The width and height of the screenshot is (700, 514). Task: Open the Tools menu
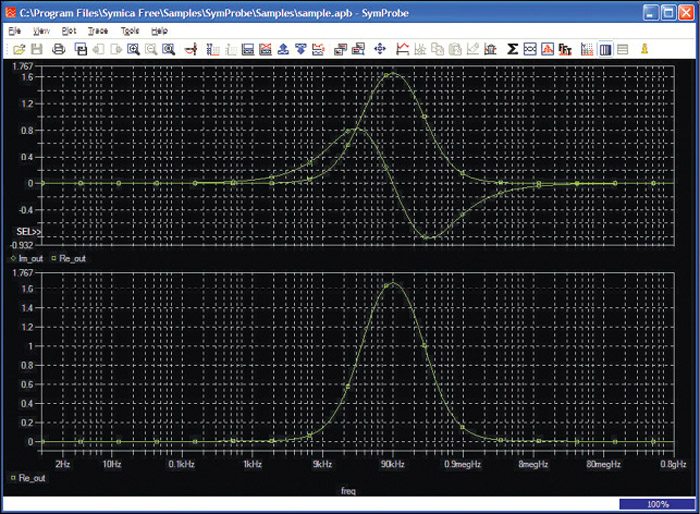click(130, 31)
